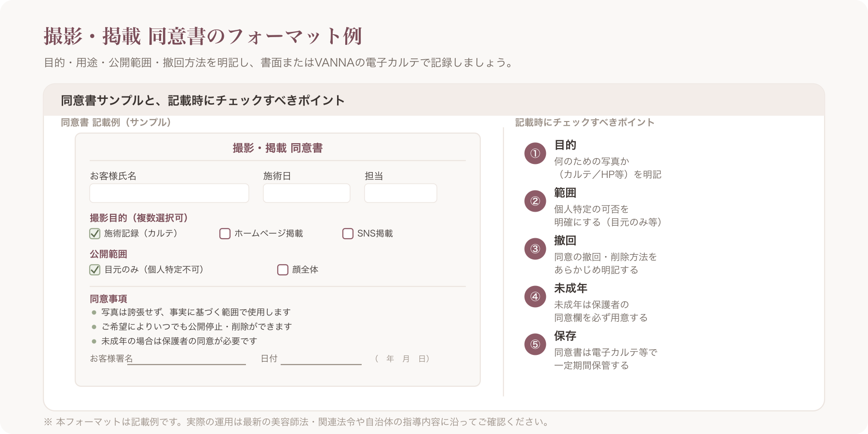Viewport: 868px width, 434px height.
Task: Check the ホームページ掲載 checkbox
Action: pyautogui.click(x=225, y=234)
